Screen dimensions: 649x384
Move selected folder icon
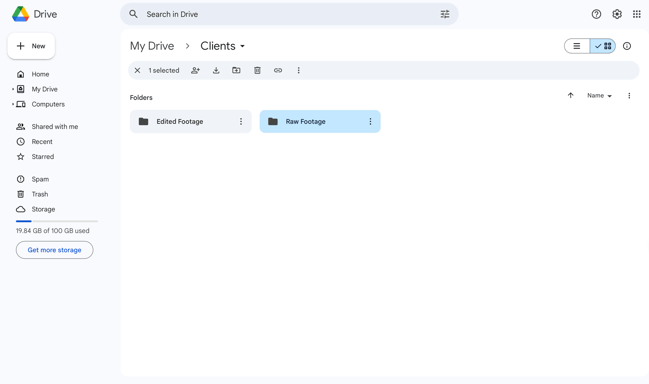pos(236,70)
